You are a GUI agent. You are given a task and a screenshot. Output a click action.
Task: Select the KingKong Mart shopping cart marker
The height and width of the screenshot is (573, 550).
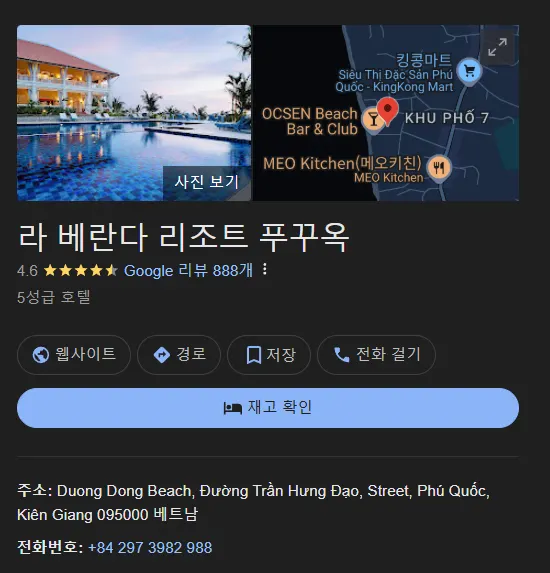pos(470,71)
